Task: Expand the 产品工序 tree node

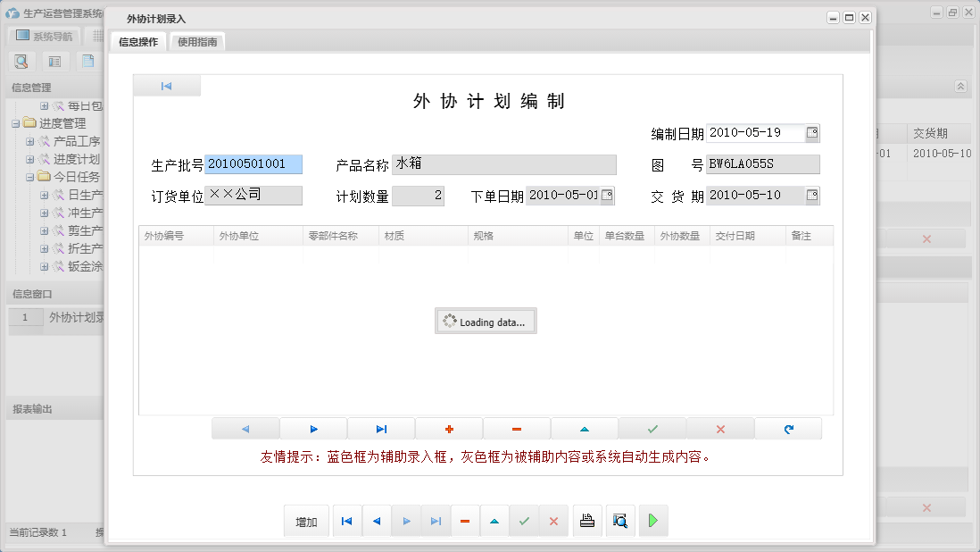Action: 29,141
